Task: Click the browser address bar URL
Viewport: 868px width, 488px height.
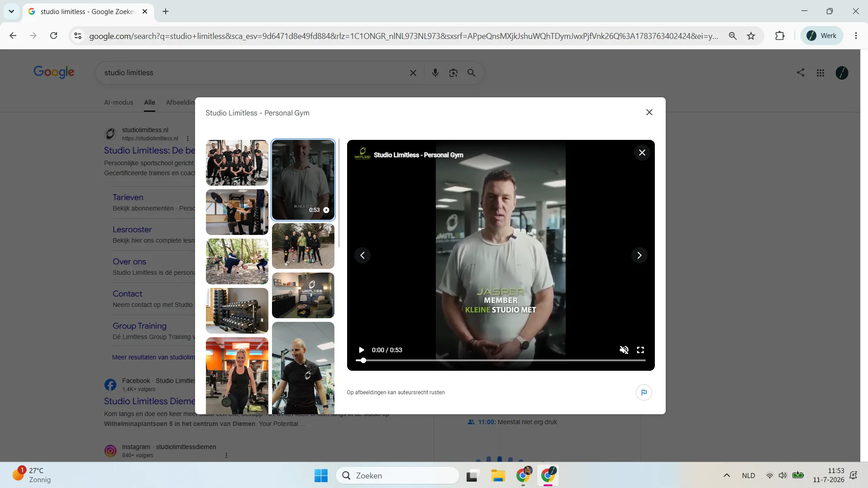Action: pos(404,36)
